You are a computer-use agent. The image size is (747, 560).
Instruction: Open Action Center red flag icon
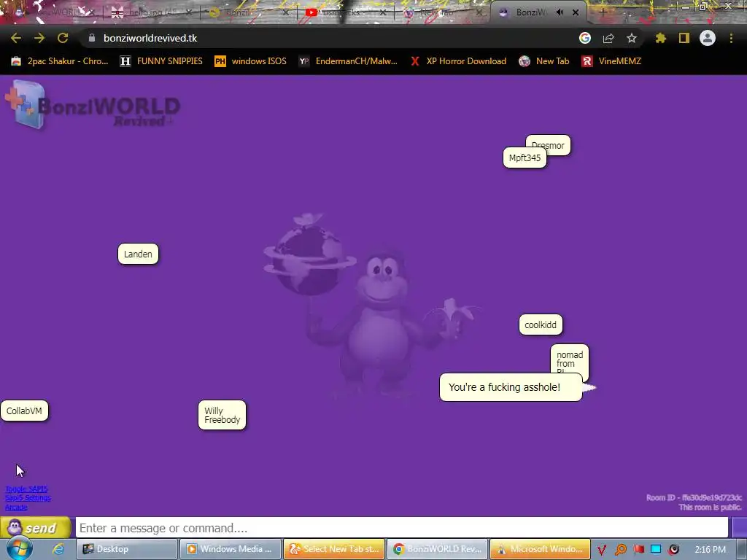coord(638,550)
